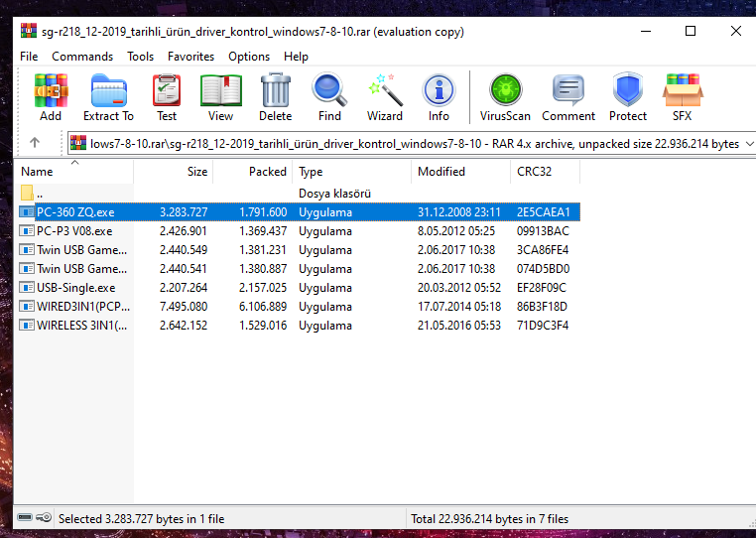Click packed size 2.157.025
The height and width of the screenshot is (538, 756).
(x=263, y=288)
